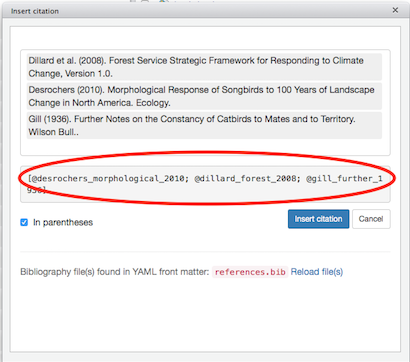Click the @gill_further_1 key text
The height and width of the screenshot is (362, 410).
pyautogui.click(x=344, y=179)
